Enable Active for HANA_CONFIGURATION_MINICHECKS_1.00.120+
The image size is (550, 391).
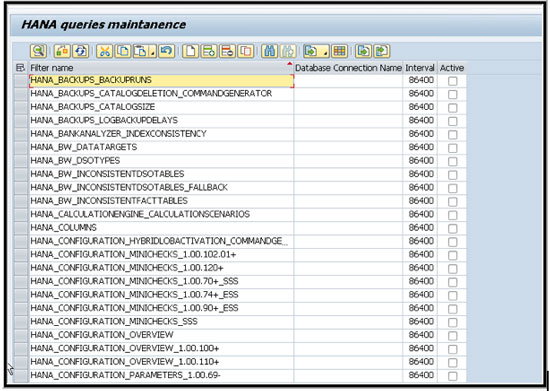click(x=452, y=269)
